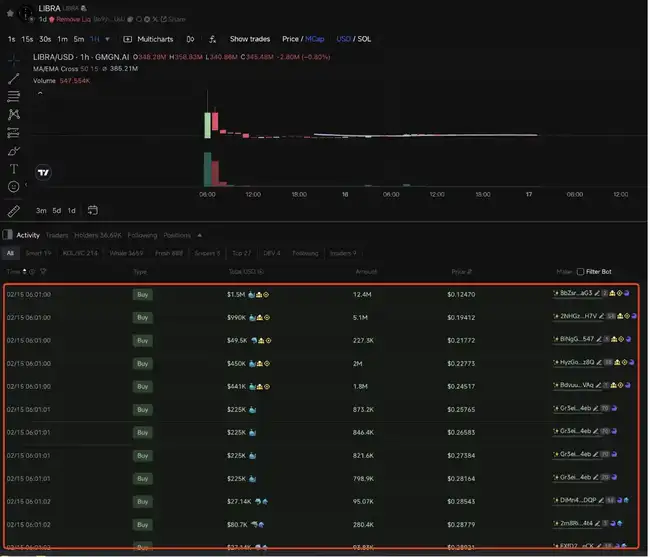Select the ruler measure tool

coord(14,211)
